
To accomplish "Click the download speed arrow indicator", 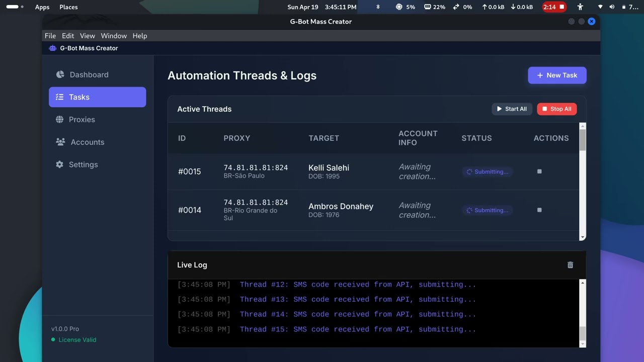I will pyautogui.click(x=522, y=7).
